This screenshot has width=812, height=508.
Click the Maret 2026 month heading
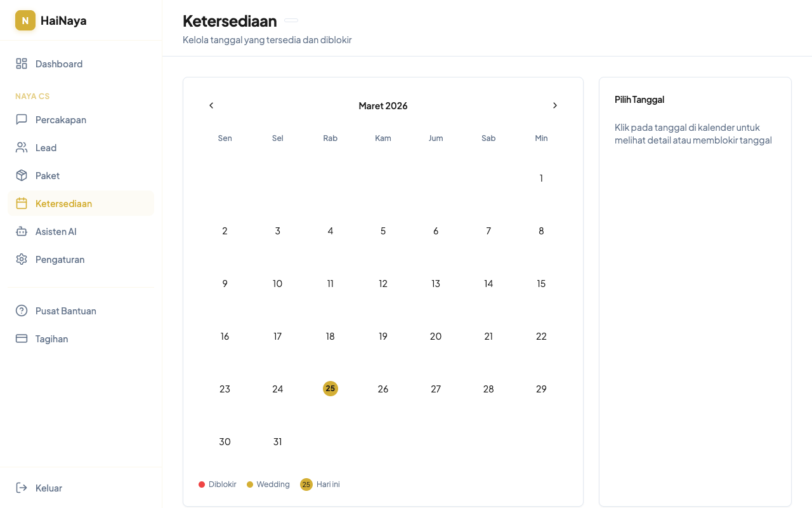click(x=383, y=105)
